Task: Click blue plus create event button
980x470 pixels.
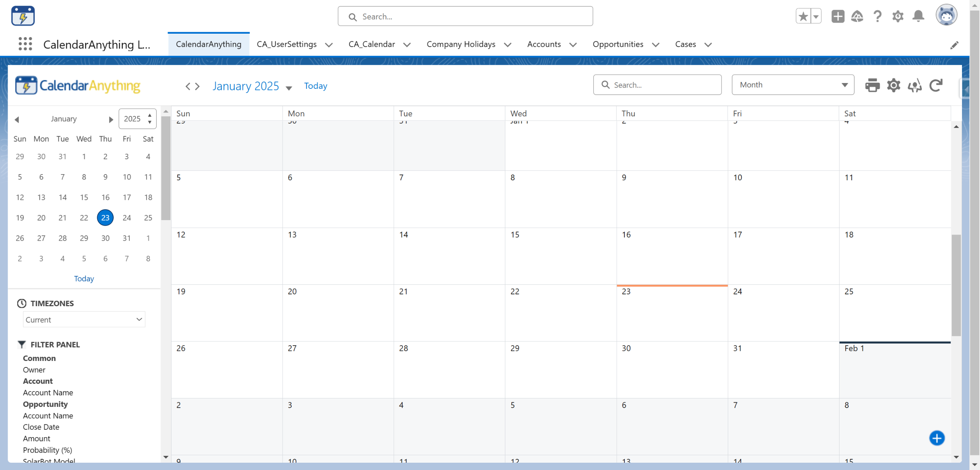Action: click(x=937, y=438)
